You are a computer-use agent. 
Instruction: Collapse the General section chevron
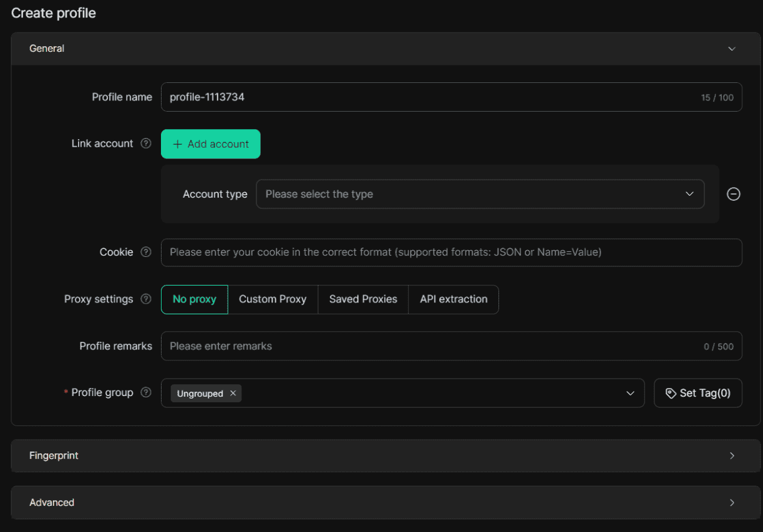pos(732,49)
